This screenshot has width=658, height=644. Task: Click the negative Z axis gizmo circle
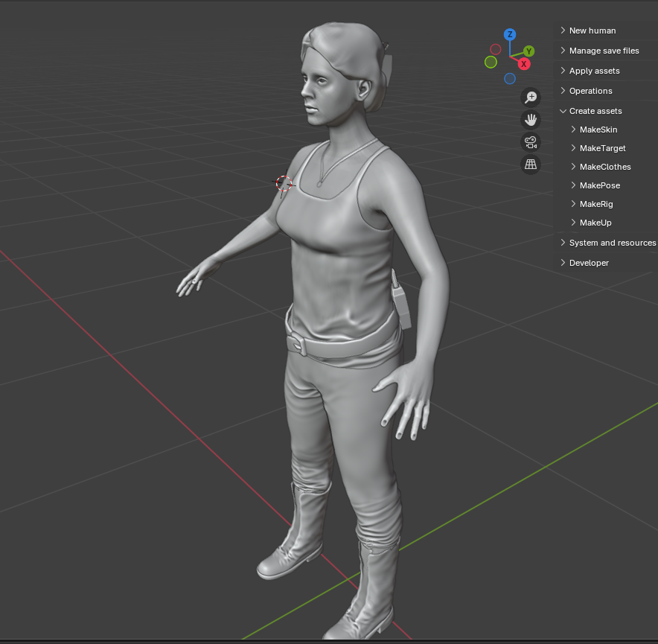(x=510, y=78)
